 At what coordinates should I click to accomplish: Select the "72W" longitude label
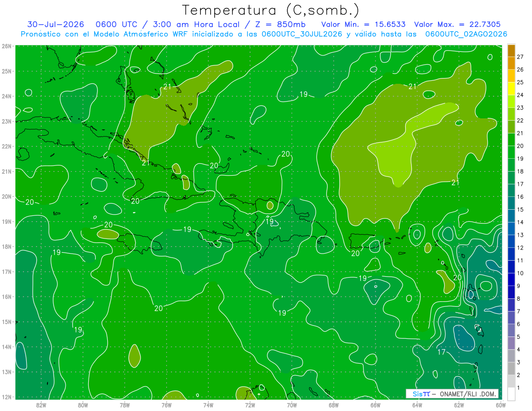point(250,405)
